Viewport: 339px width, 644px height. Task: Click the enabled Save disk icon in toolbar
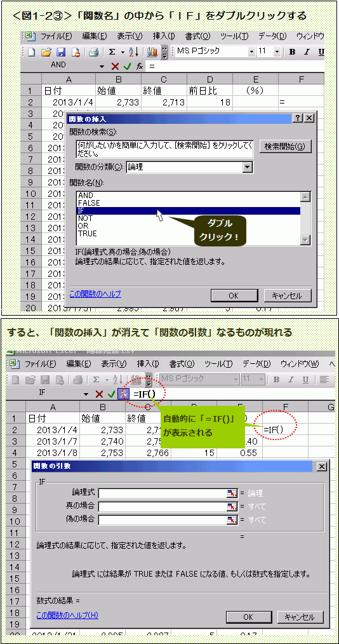tap(61, 52)
